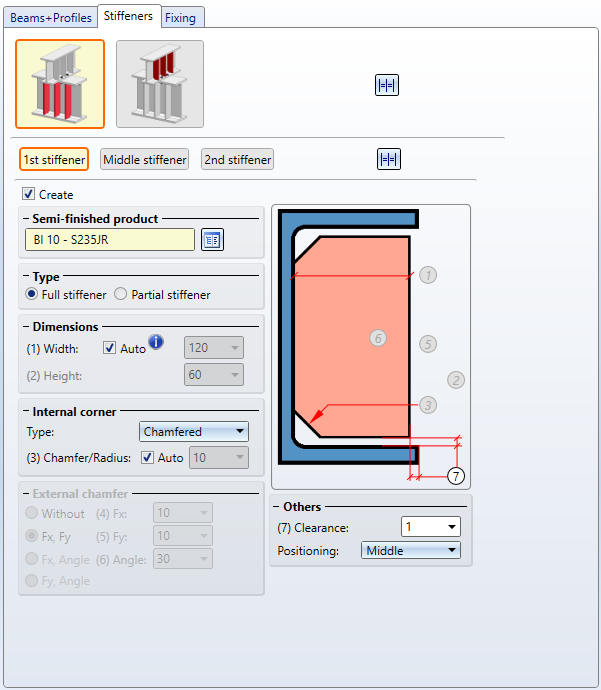601x690 pixels.
Task: Open the (4) Fx value dropdown
Action: tap(183, 513)
